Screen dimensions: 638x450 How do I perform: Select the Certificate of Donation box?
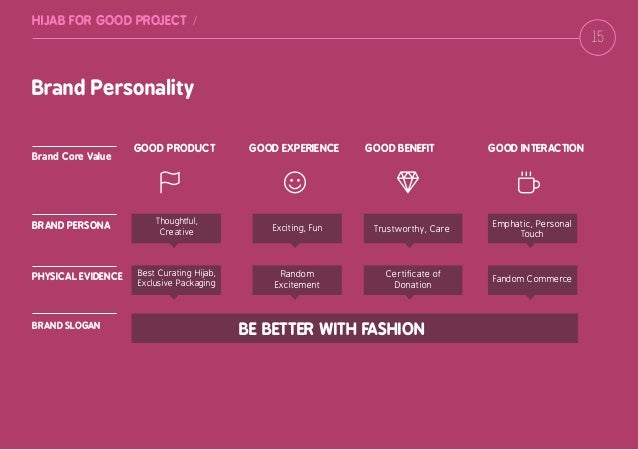413,280
